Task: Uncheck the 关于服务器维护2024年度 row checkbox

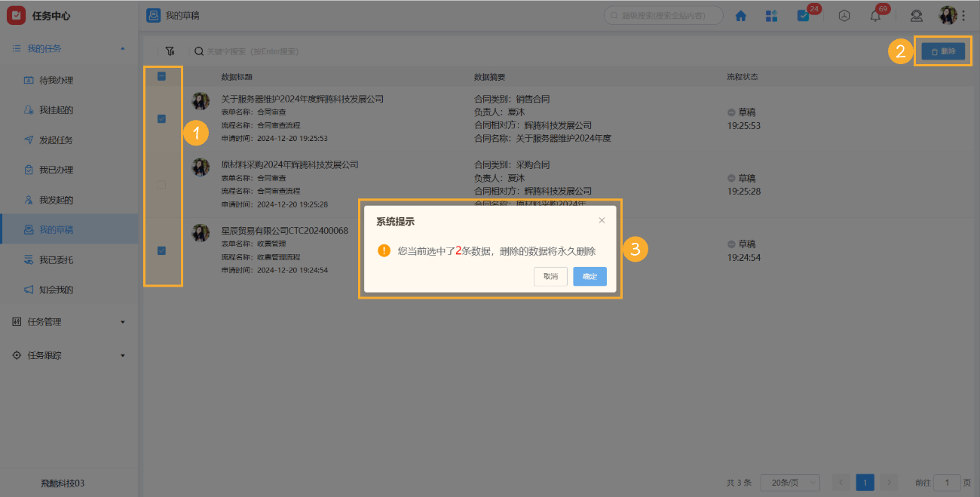Action: (x=161, y=118)
